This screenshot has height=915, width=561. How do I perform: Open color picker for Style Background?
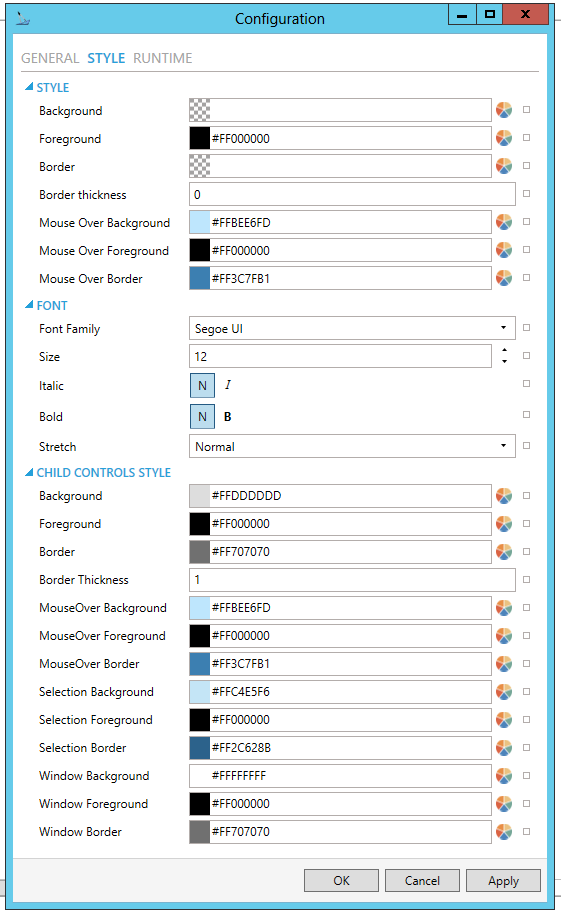[x=504, y=110]
